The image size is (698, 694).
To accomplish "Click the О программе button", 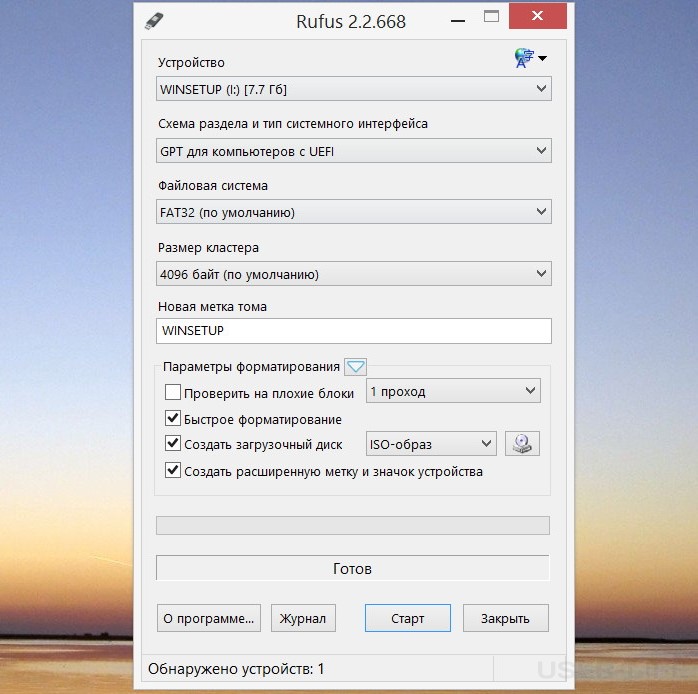I will [x=209, y=618].
